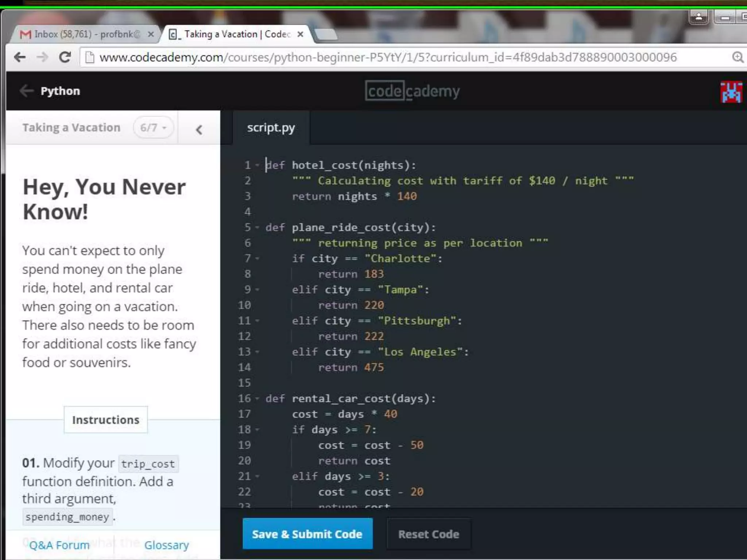Open a new browser tab
Image resolution: width=747 pixels, height=560 pixels.
[x=326, y=35]
